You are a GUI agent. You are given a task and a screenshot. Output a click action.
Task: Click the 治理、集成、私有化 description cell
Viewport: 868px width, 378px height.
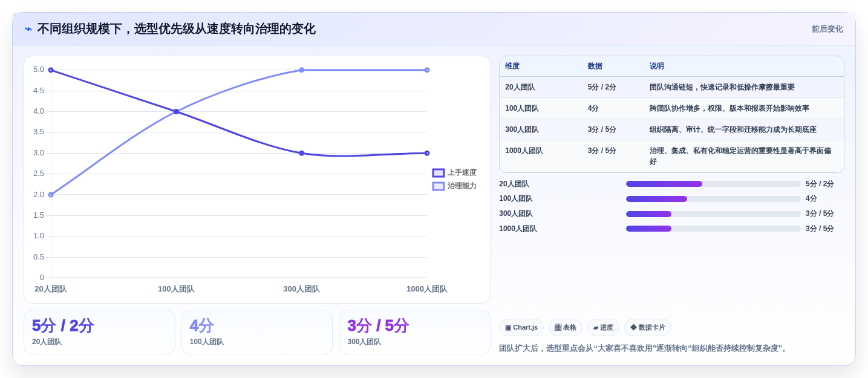coord(740,157)
